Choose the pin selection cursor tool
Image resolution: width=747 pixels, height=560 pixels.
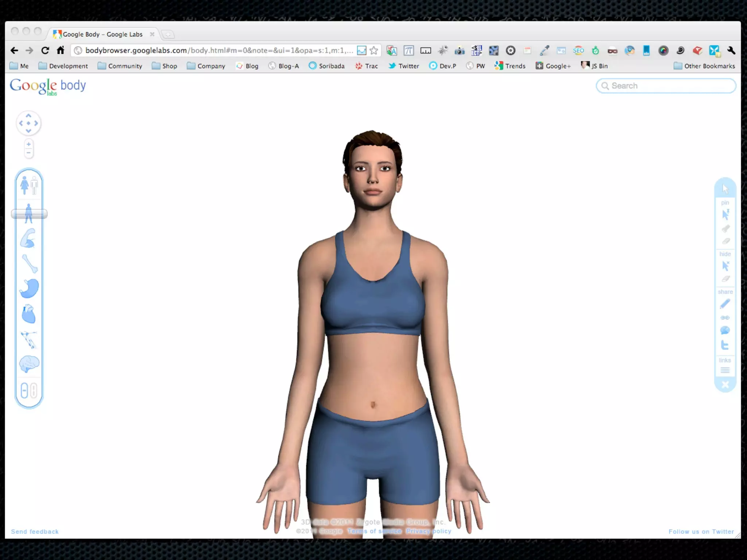click(725, 214)
